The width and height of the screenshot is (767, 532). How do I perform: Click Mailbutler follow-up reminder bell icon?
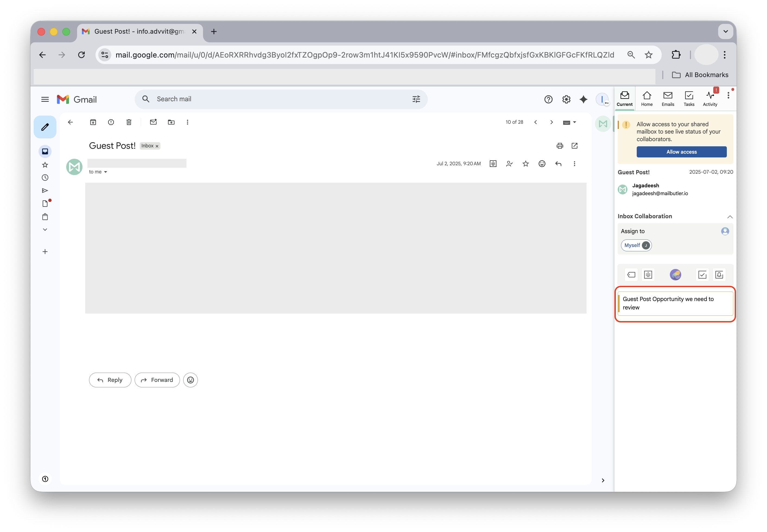pyautogui.click(x=719, y=275)
